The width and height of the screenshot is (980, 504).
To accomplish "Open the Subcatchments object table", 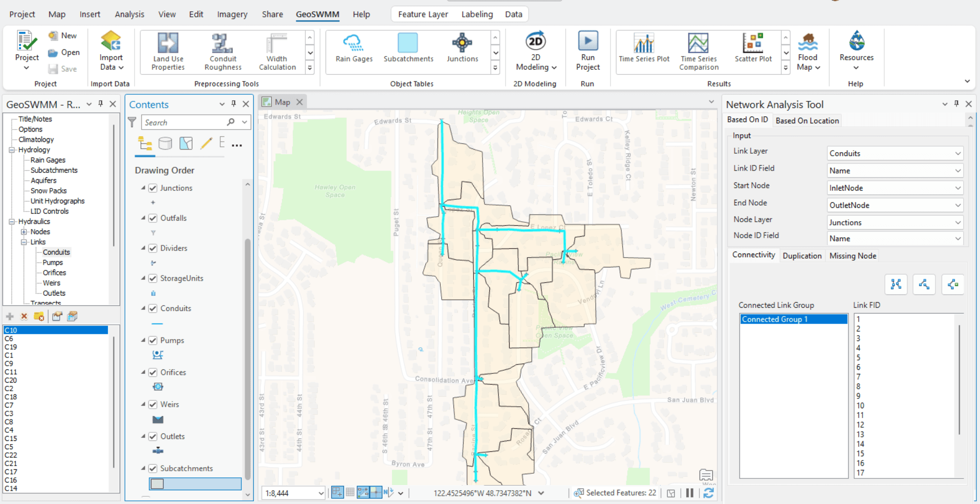I will tap(408, 48).
